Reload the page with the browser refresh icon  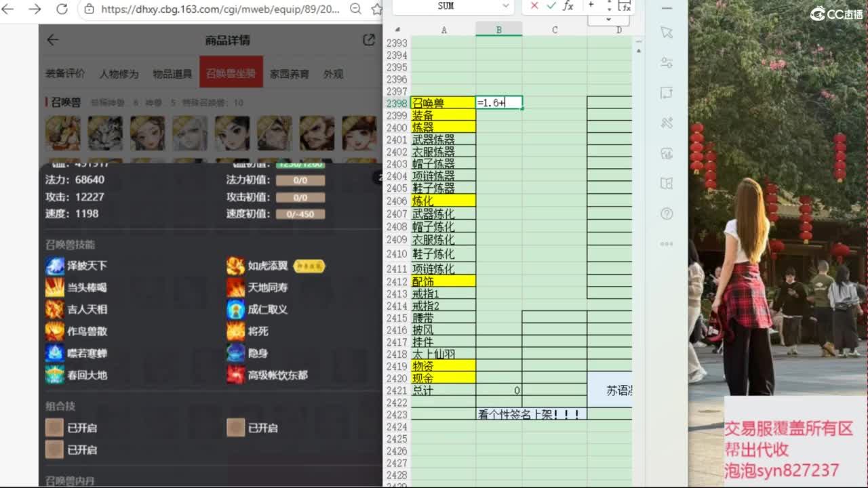[62, 9]
